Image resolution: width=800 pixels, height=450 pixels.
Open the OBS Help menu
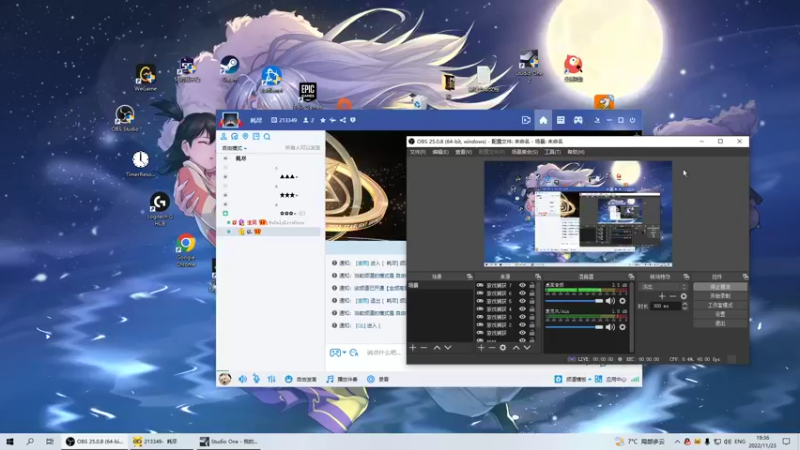pos(576,152)
